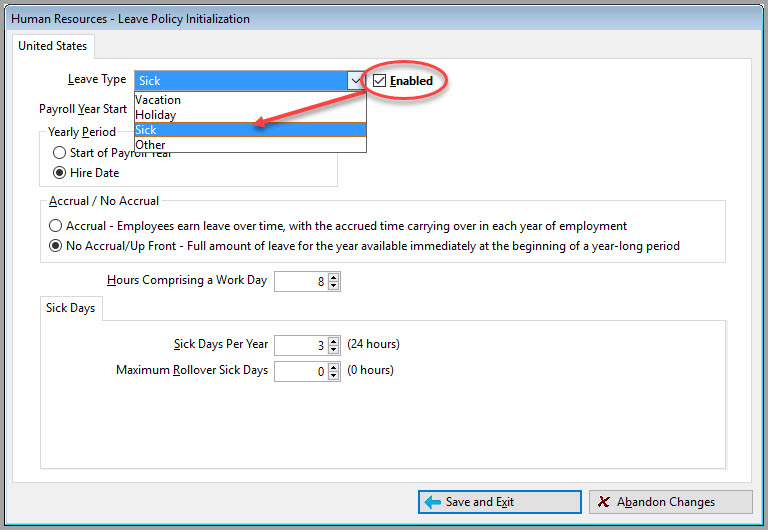Decrease Hours Comprising a Work Day
This screenshot has height=530, width=768.
point(334,286)
